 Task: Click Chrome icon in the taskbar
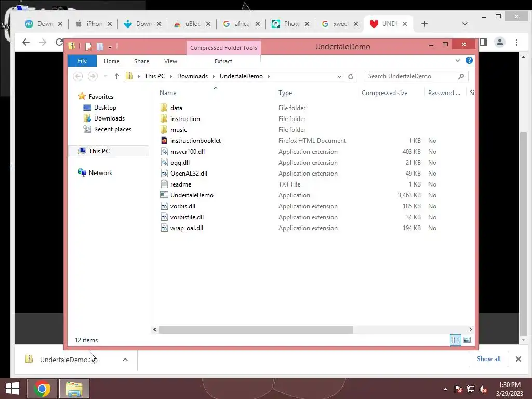tap(42, 389)
